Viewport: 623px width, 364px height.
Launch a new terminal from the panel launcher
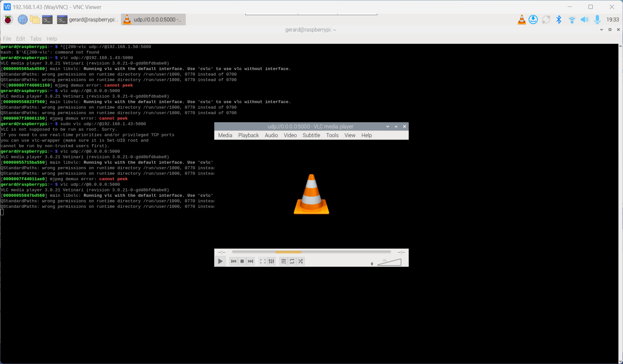(47, 19)
